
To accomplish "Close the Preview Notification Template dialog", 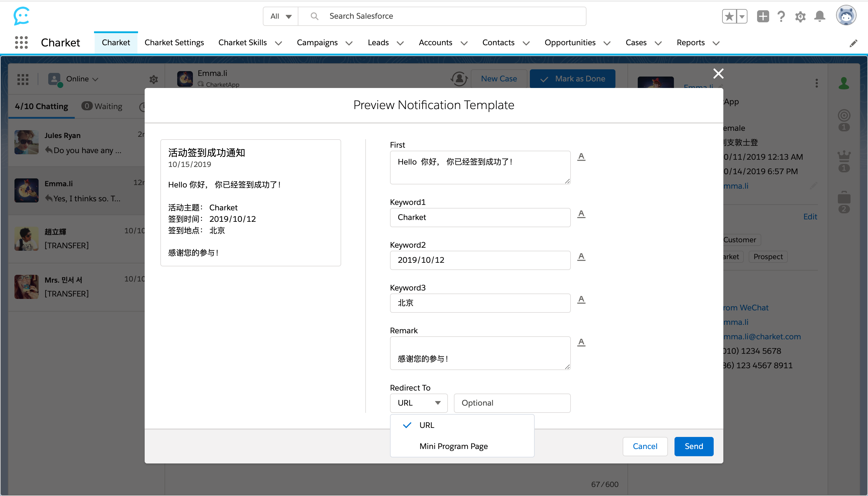I will pos(719,73).
